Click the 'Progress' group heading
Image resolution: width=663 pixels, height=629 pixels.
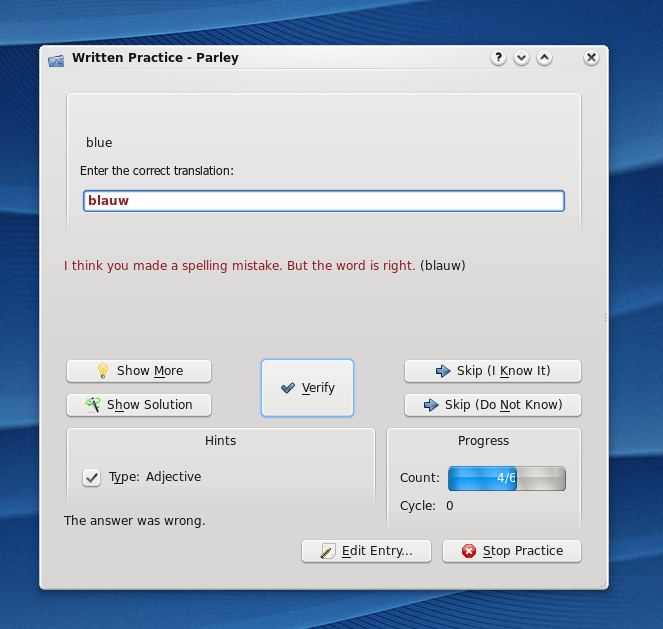coord(483,440)
